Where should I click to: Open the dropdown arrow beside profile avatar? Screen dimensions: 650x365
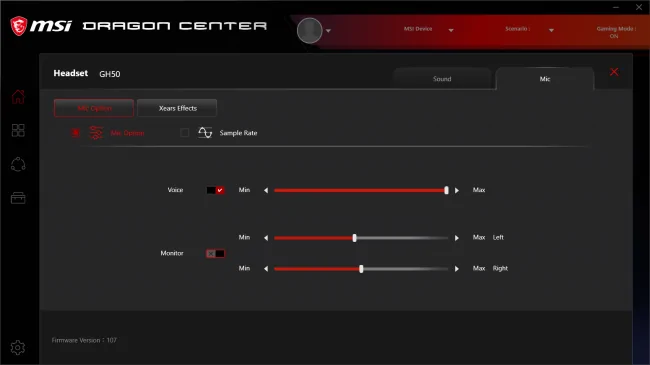point(328,31)
